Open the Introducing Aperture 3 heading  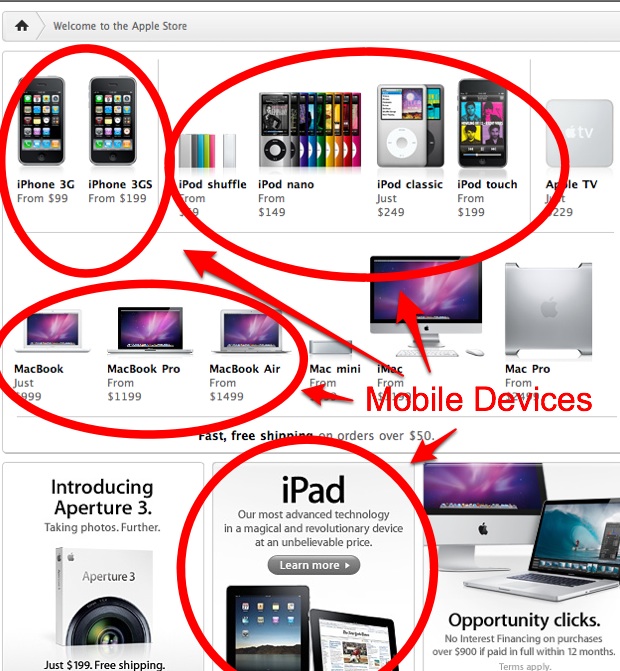(x=102, y=497)
